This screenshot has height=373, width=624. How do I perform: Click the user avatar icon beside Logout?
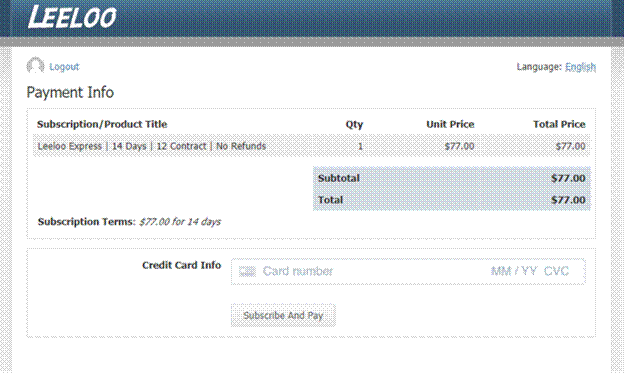35,66
